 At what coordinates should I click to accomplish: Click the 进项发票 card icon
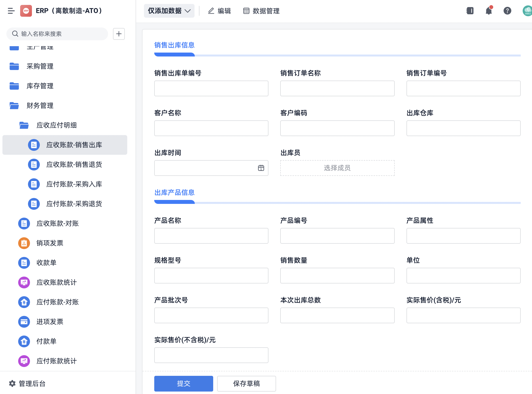[x=24, y=322]
